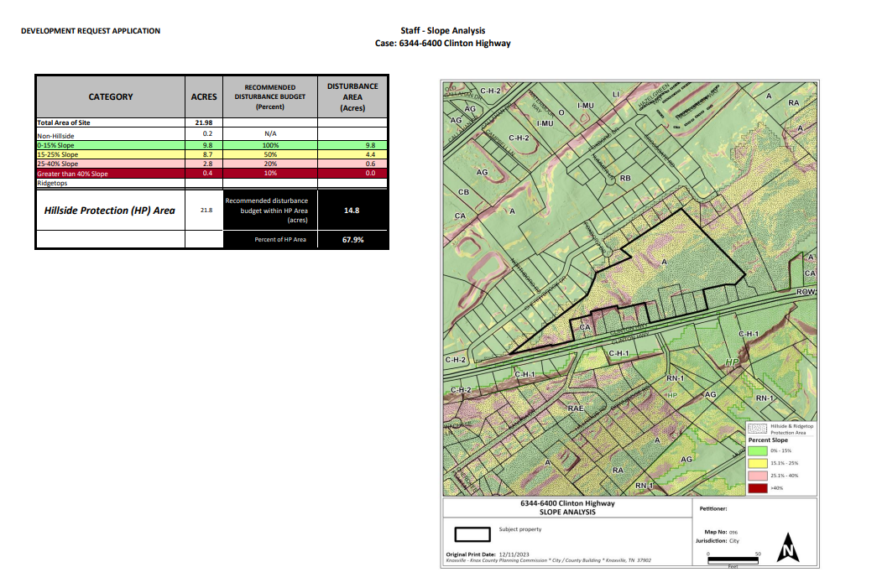Image resolution: width=882 pixels, height=588 pixels.
Task: Select the green 0%-15% slope legend swatch
Action: tap(757, 450)
